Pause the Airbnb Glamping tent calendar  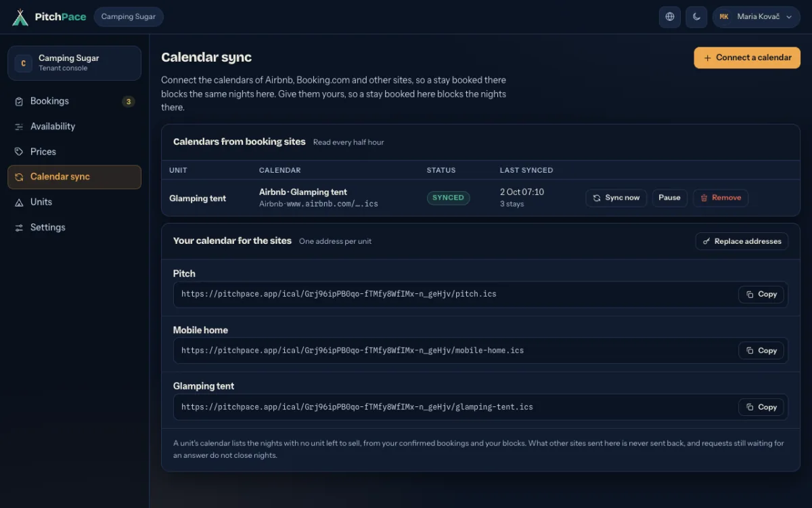pos(670,198)
